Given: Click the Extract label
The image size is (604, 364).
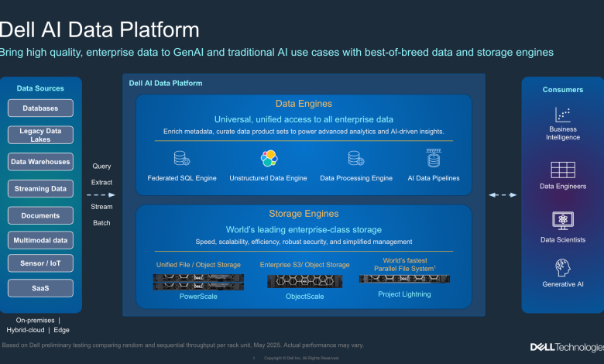Looking at the screenshot, I should point(101,182).
